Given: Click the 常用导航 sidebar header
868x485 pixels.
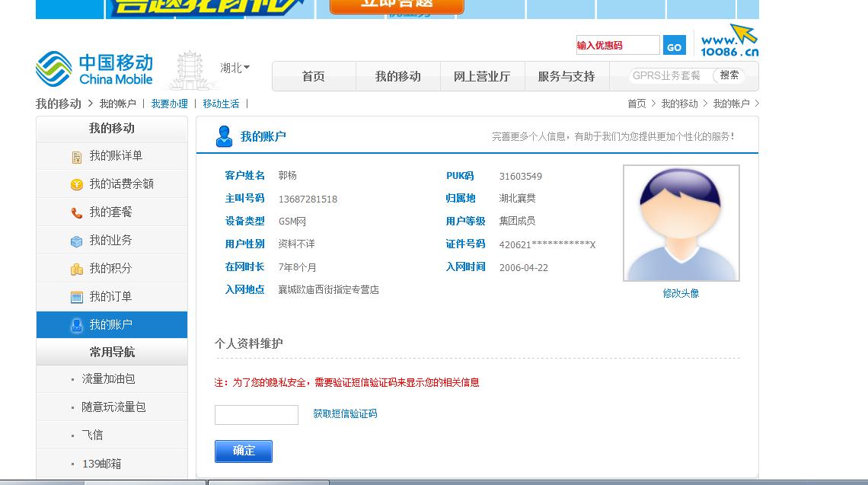Looking at the screenshot, I should tap(112, 352).
